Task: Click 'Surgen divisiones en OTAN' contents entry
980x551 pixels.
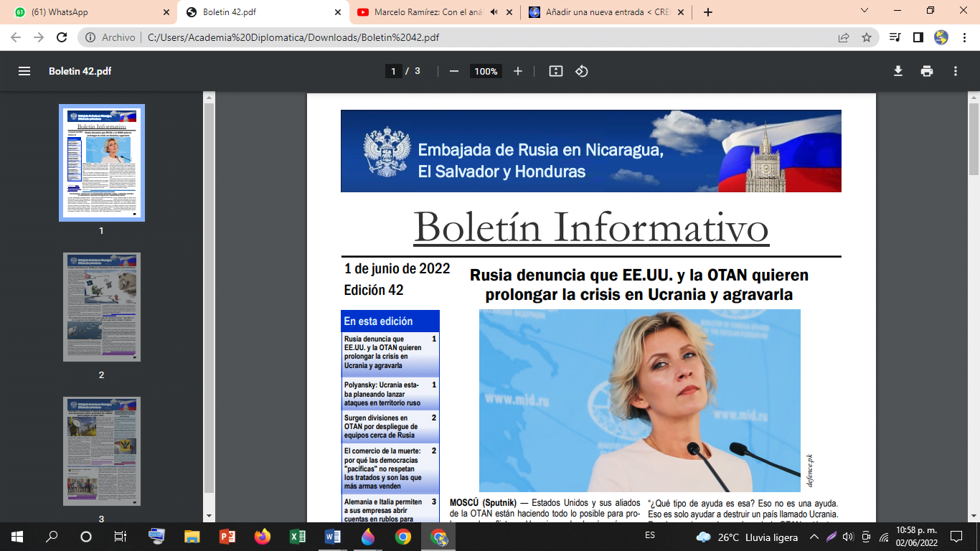Action: pyautogui.click(x=390, y=426)
